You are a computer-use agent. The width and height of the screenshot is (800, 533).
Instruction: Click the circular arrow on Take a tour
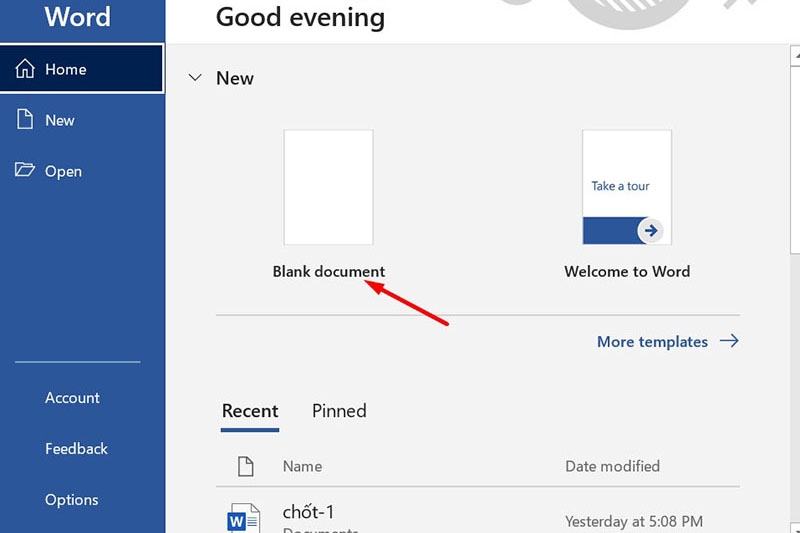pos(650,231)
